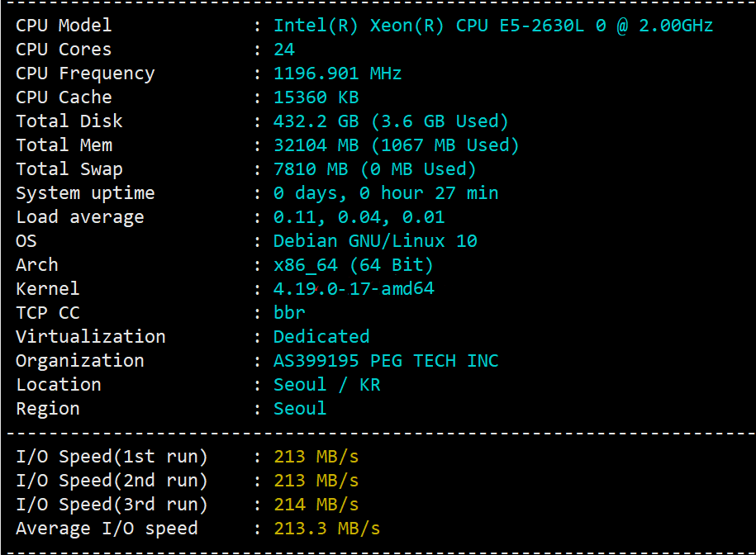
Task: Click the Arch label
Action: point(37,265)
